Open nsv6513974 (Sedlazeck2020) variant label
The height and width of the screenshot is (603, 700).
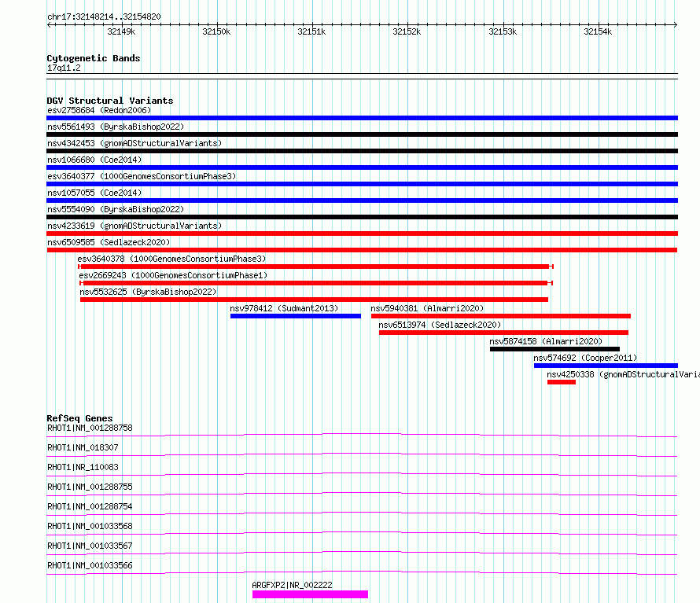coord(440,325)
